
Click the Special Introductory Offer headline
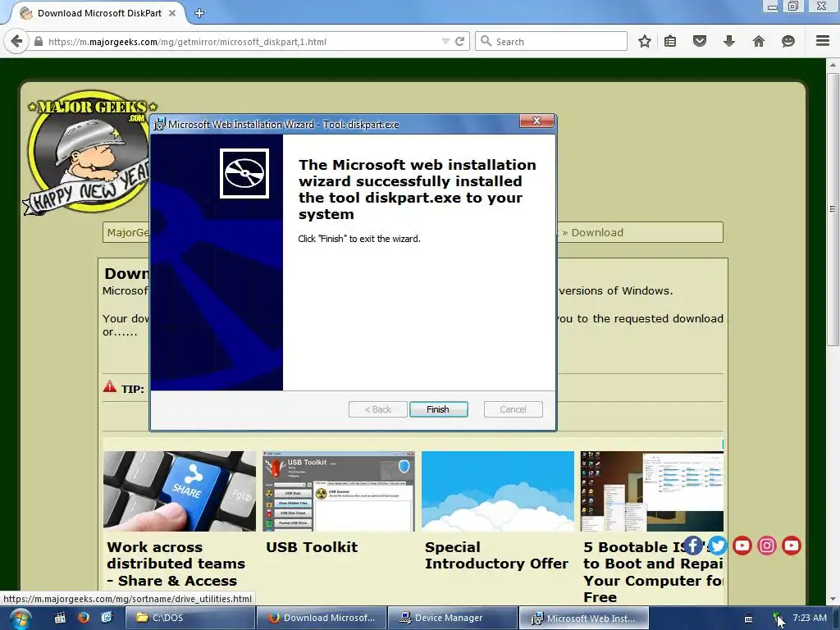[x=496, y=555]
